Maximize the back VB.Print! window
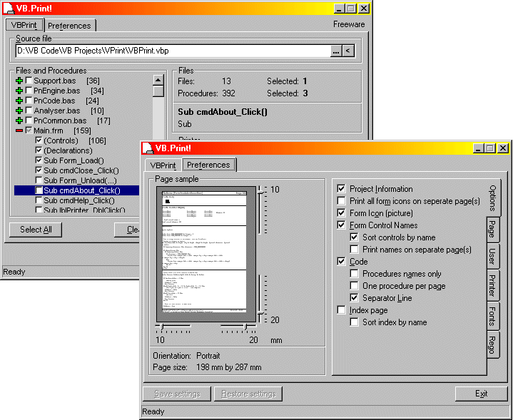 click(351, 9)
